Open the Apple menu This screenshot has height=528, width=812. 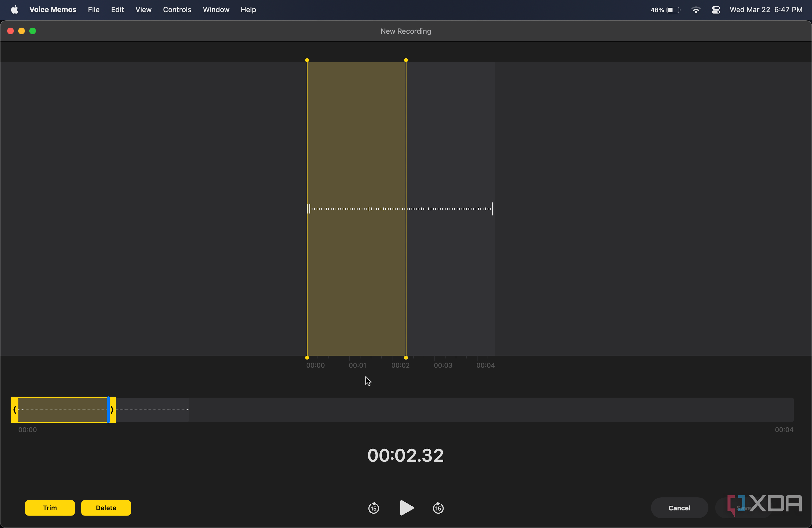coord(14,10)
